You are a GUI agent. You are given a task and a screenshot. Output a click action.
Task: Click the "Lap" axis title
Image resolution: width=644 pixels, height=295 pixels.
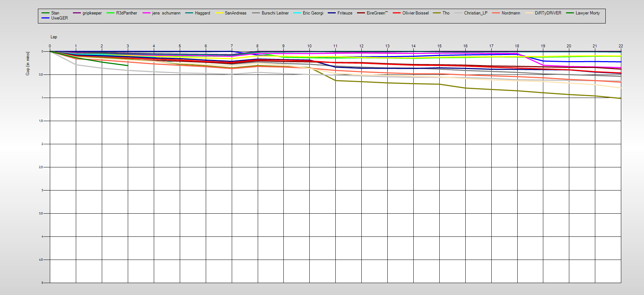54,37
